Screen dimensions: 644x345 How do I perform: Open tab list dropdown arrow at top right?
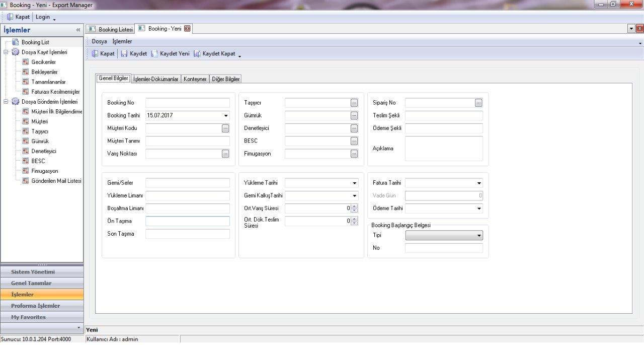[x=632, y=29]
